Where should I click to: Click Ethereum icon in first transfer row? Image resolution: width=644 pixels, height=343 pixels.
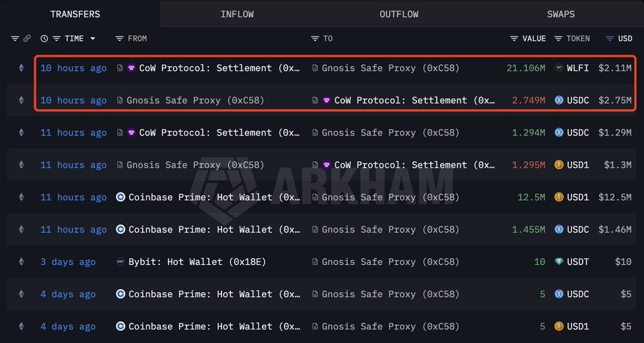coord(21,68)
